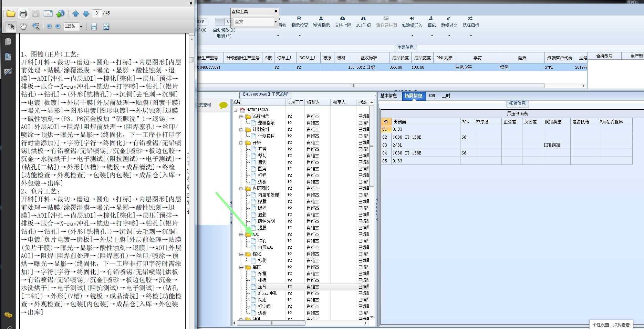This screenshot has width=644, height=329.
Task: Select the X-Ray冲孔 step in tree
Action: coord(268,293)
